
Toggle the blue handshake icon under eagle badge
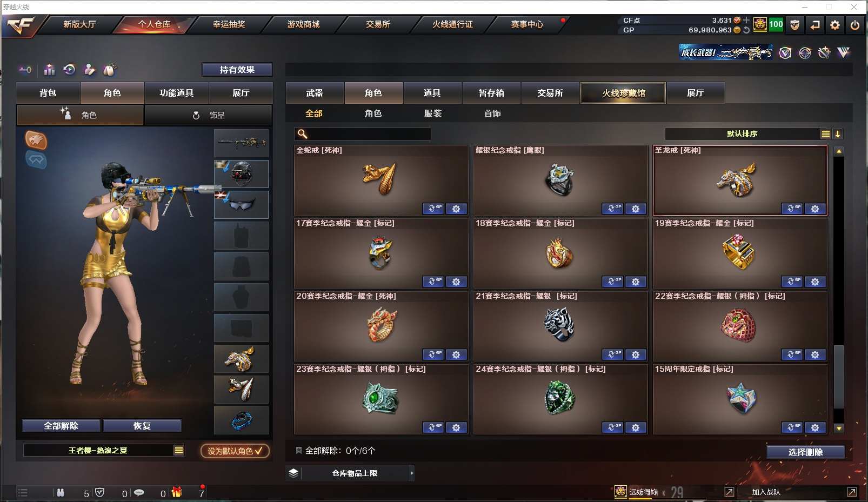pos(36,160)
